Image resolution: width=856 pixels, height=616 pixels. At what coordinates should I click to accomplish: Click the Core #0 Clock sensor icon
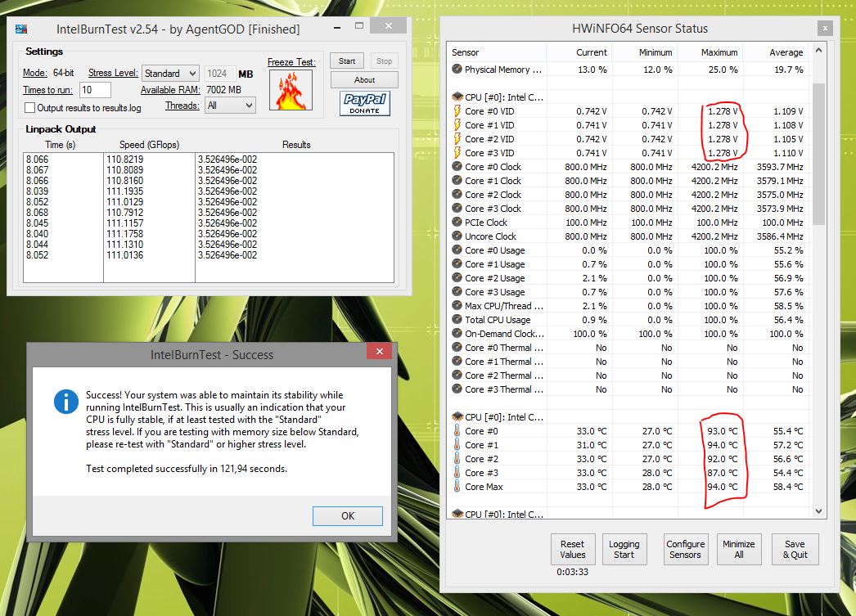click(x=457, y=166)
